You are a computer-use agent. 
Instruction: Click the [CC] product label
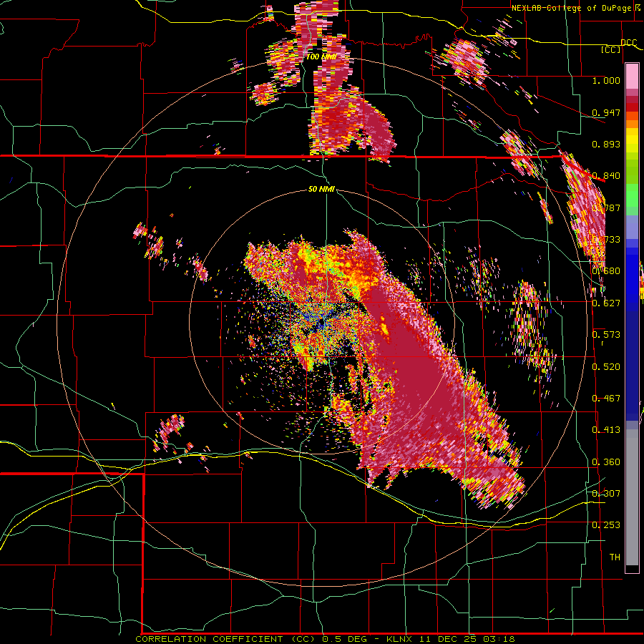coord(611,49)
